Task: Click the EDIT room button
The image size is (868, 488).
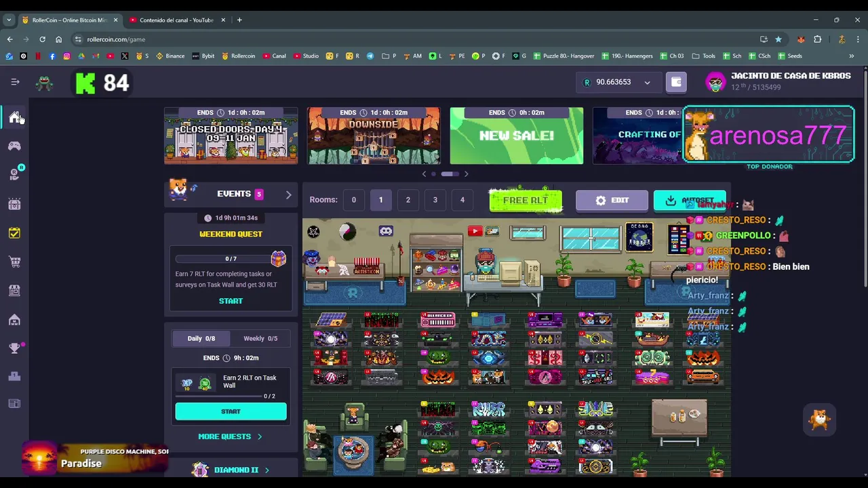Action: coord(612,201)
